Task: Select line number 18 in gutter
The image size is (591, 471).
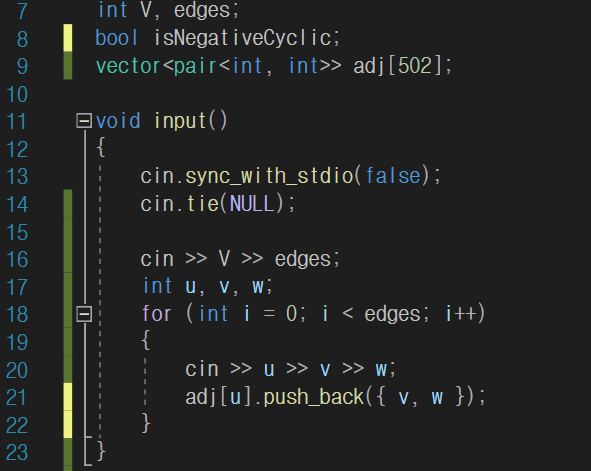Action: pos(17,315)
